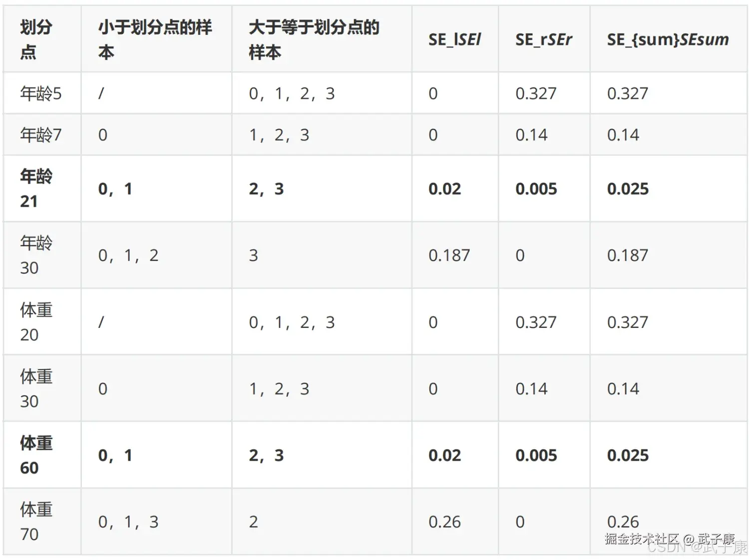Viewport: 749px width, 560px height.
Task: Click the SE_l column header
Action: coord(454,39)
